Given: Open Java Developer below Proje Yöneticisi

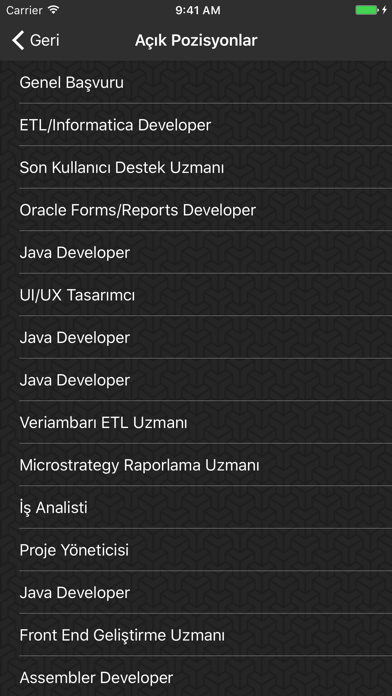Looking at the screenshot, I should [x=196, y=593].
